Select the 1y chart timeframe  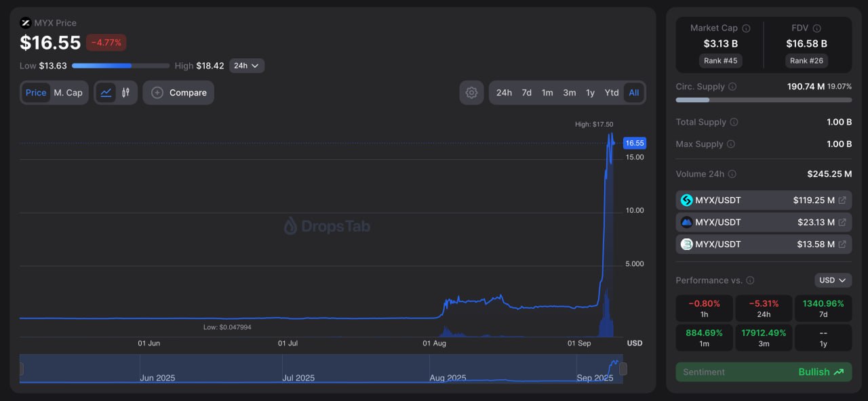[x=590, y=93]
